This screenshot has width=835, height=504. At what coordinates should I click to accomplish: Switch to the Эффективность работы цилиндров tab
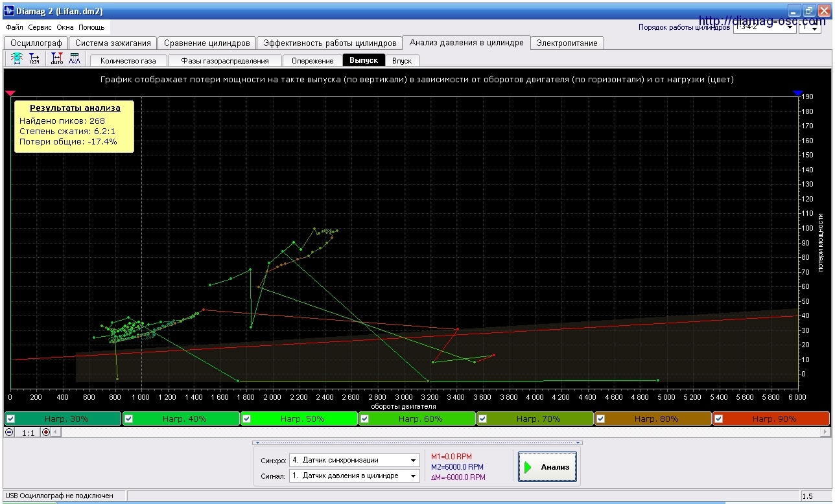tap(329, 43)
